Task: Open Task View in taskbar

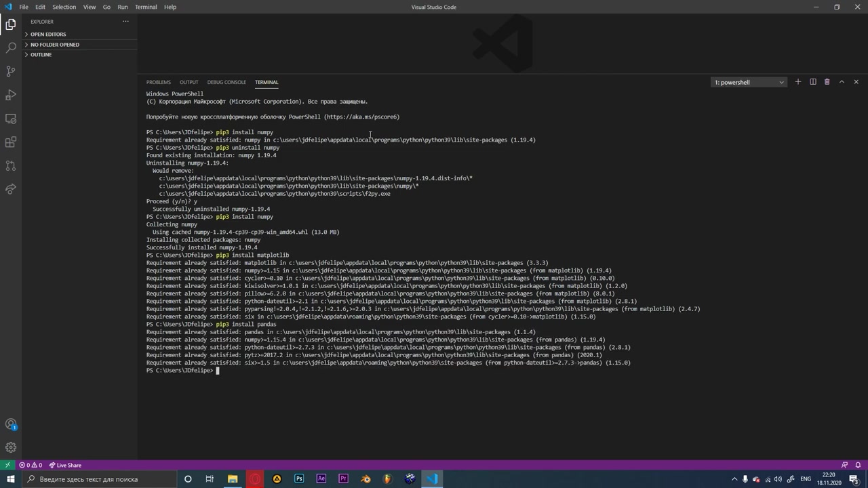Action: [x=210, y=479]
